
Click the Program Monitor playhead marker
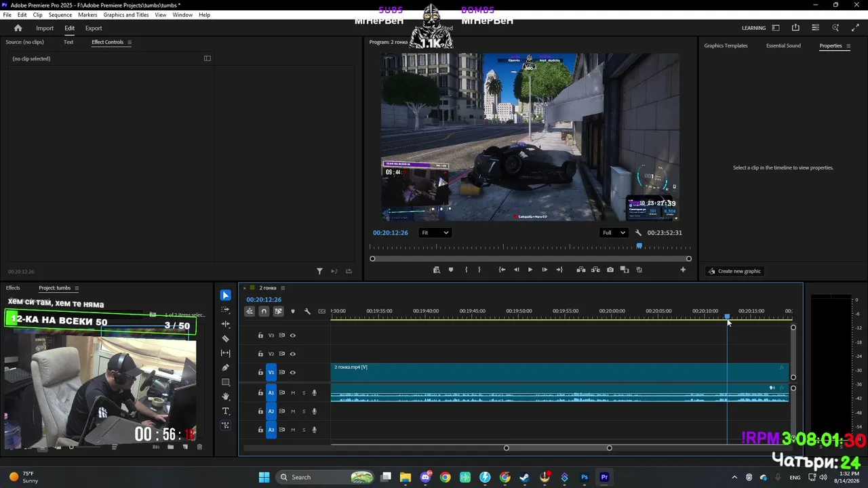[x=639, y=246]
